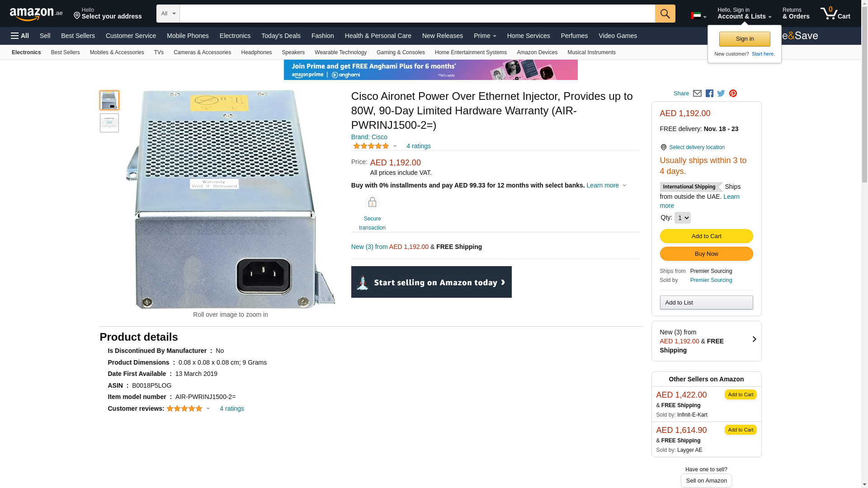The height and width of the screenshot is (488, 868).
Task: Expand the country flag language selector
Action: (698, 16)
